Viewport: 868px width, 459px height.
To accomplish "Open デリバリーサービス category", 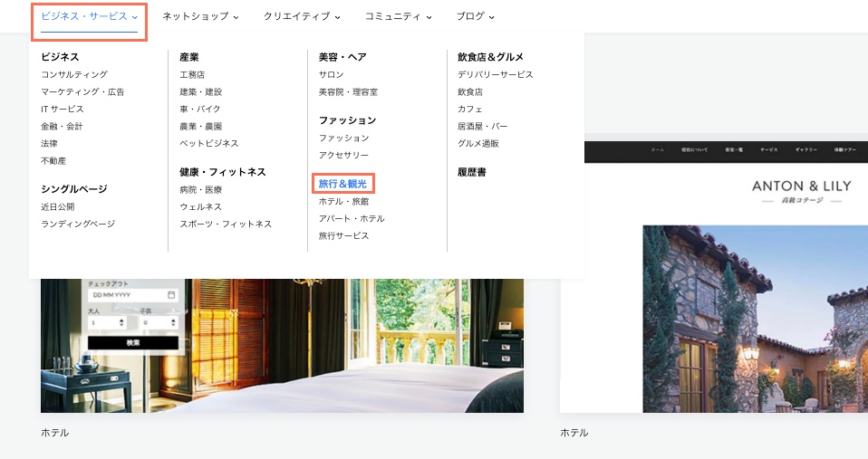I will 495,74.
